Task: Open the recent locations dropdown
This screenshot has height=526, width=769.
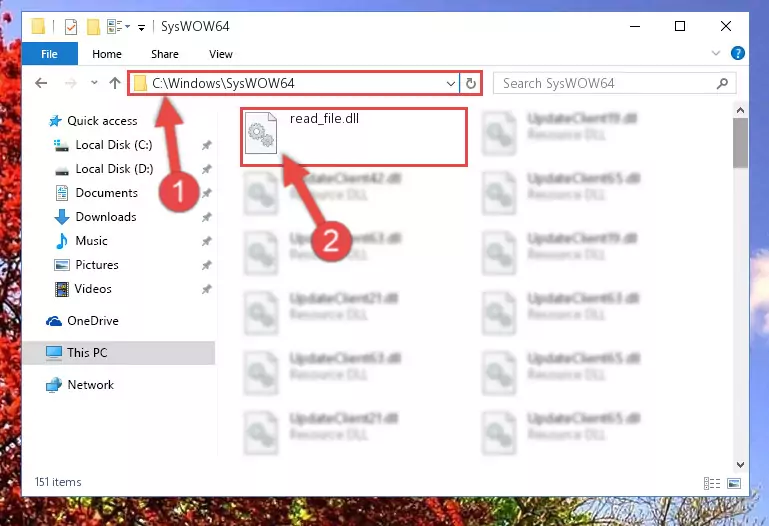Action: pos(94,83)
